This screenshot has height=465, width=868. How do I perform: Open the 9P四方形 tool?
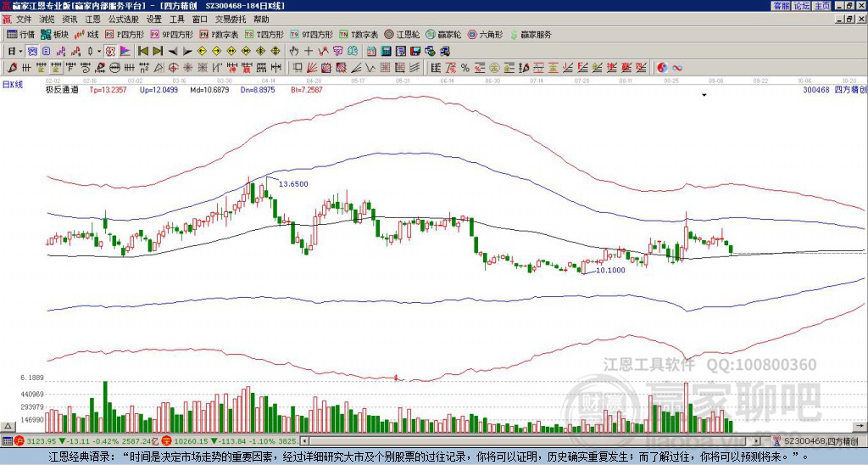(x=171, y=34)
